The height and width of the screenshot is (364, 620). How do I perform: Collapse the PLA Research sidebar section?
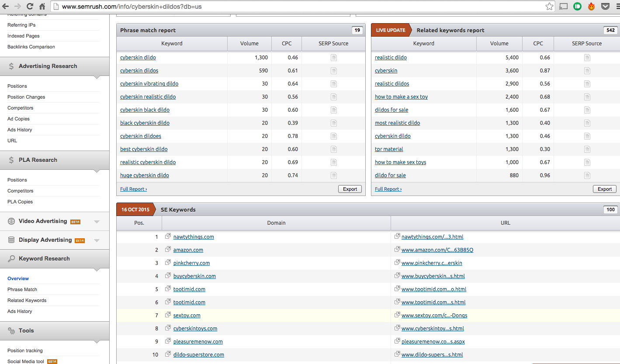(97, 172)
